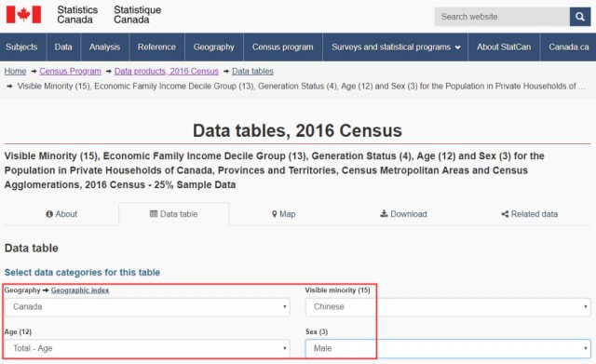The image size is (596, 364).
Task: Open the About StatCan menu item
Action: 504,47
